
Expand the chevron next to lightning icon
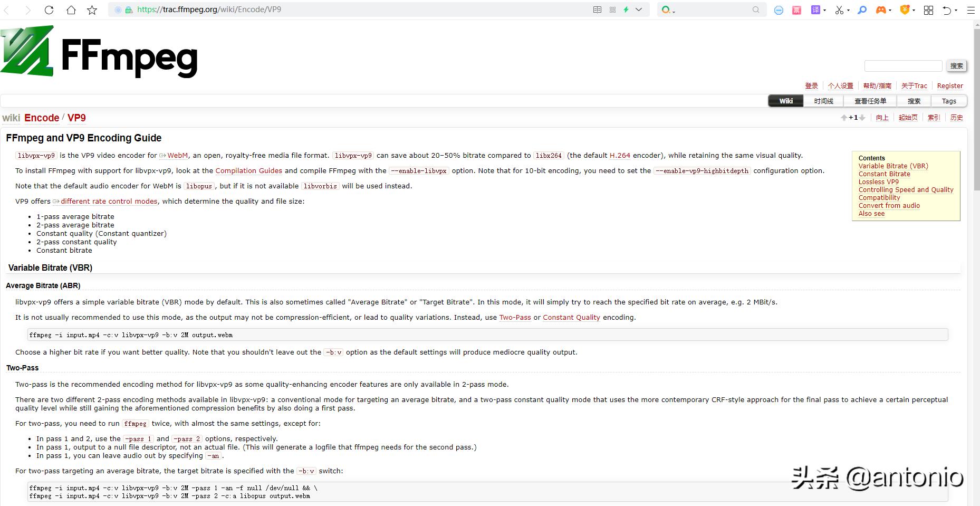click(x=638, y=9)
